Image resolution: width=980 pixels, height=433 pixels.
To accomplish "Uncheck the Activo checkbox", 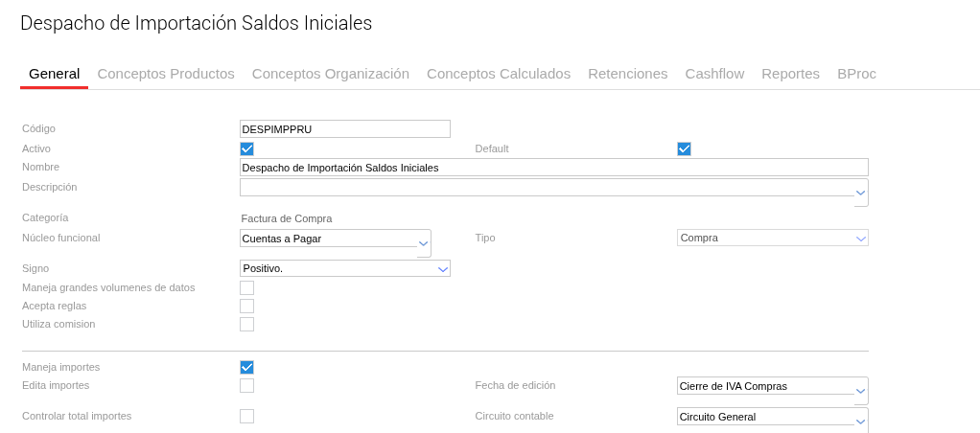I will click(246, 148).
